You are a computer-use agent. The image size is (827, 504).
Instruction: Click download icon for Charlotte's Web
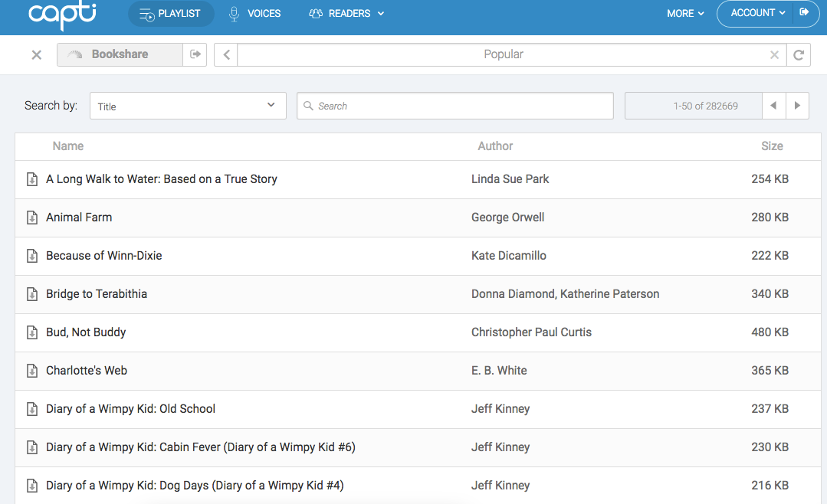pos(32,371)
